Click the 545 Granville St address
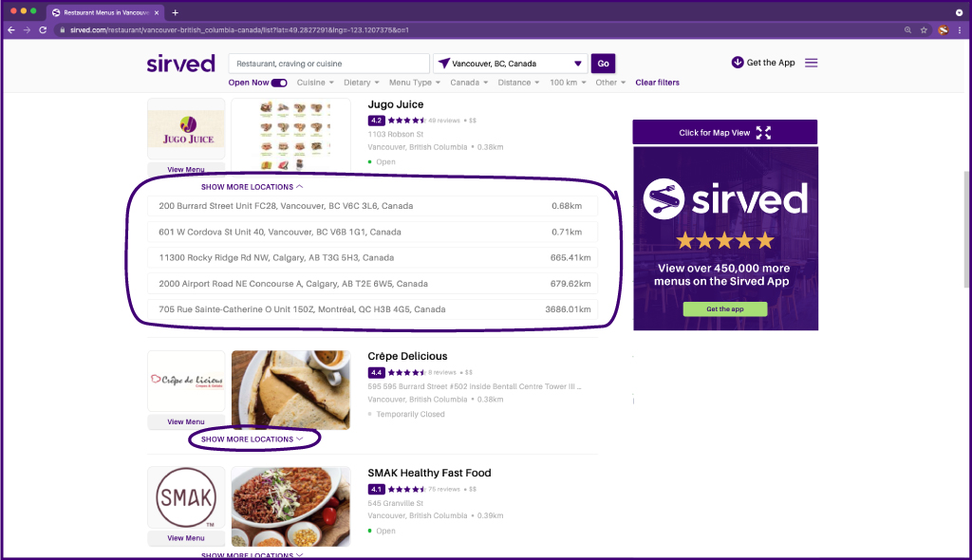 pos(396,503)
